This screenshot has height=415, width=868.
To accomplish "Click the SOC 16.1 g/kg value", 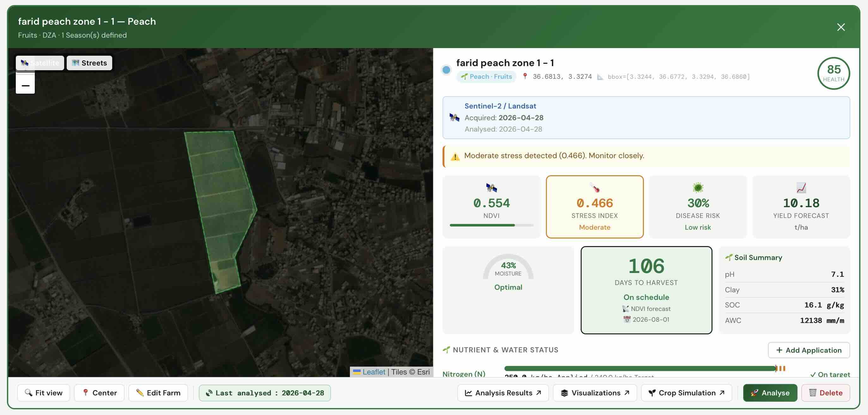I will (824, 305).
